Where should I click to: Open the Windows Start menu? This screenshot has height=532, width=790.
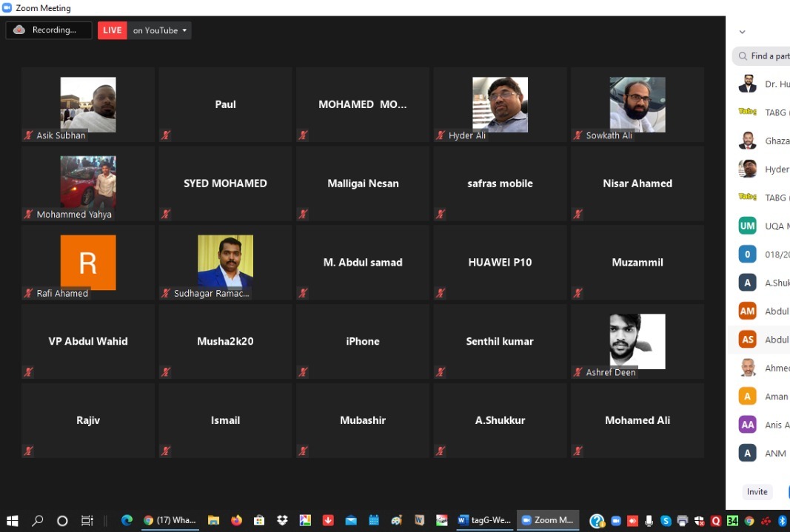pyautogui.click(x=13, y=520)
